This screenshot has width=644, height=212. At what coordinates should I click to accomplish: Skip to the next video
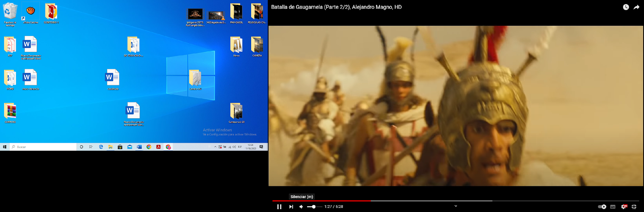point(291,207)
